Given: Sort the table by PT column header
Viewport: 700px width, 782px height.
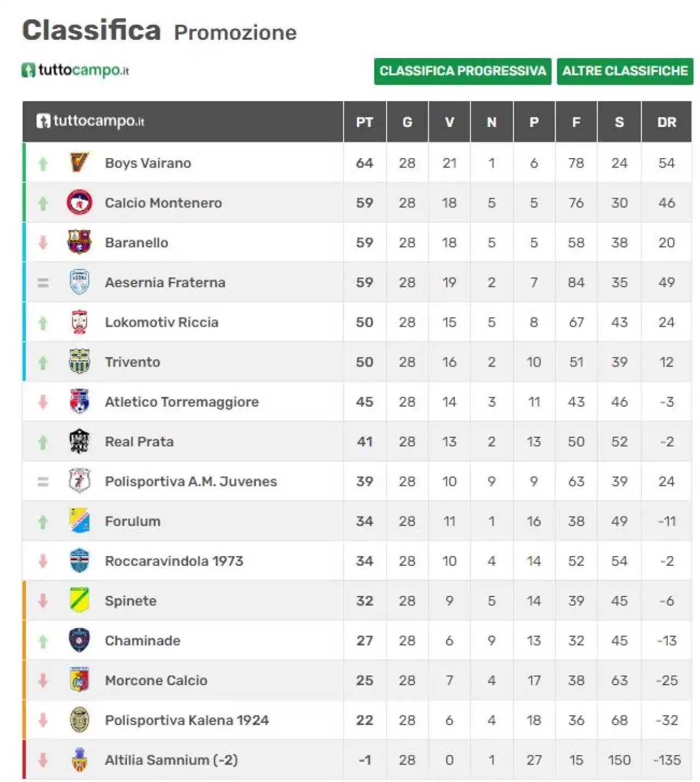Looking at the screenshot, I should (x=365, y=122).
